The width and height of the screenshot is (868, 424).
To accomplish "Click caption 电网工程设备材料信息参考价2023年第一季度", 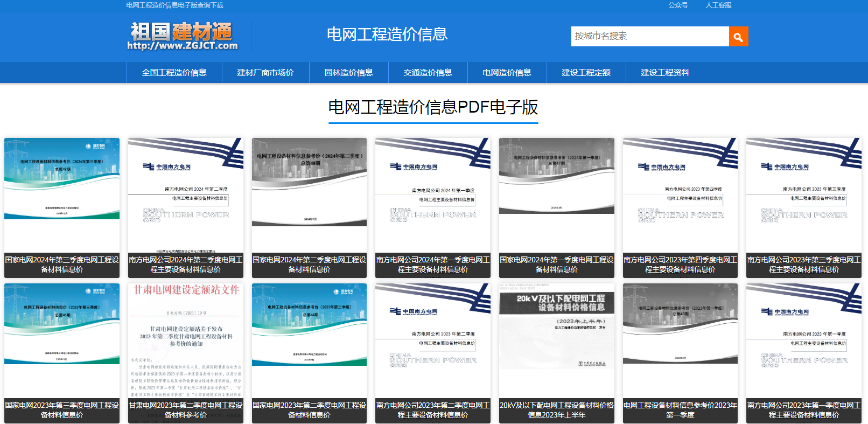I will [x=680, y=411].
